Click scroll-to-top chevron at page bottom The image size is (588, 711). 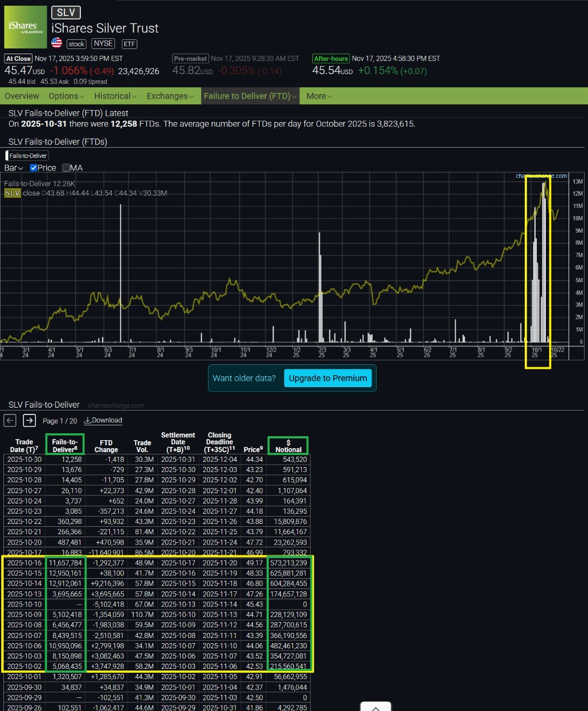point(375,707)
